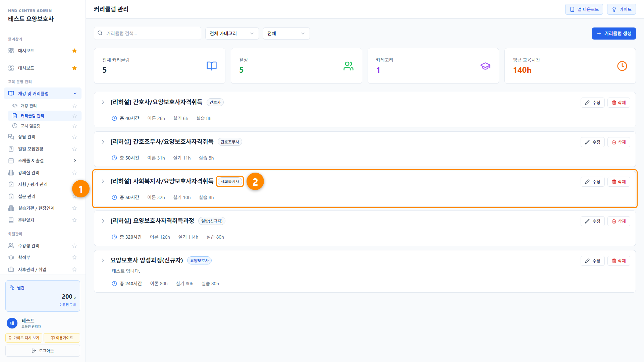Click 수정 for 요양보호사자격취득과정

(x=593, y=221)
